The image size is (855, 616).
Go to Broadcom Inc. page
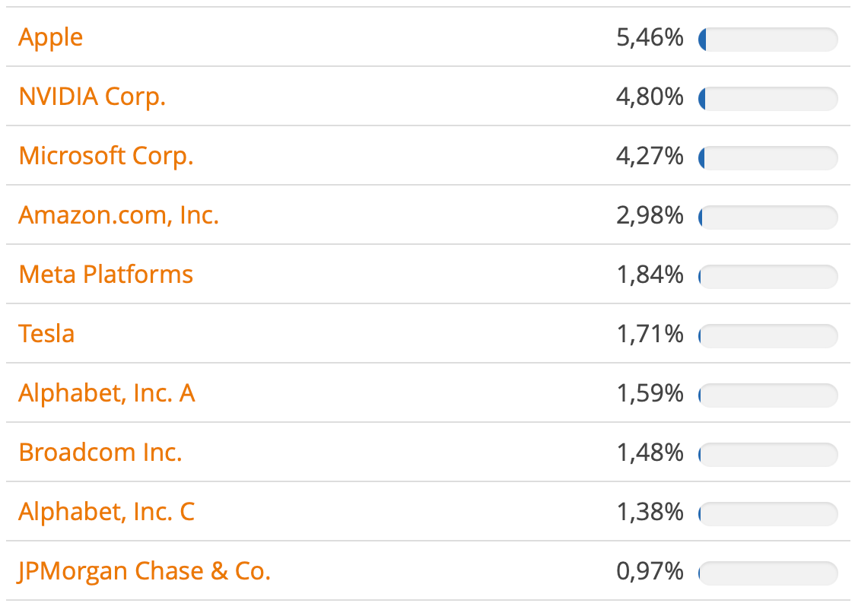pos(100,452)
